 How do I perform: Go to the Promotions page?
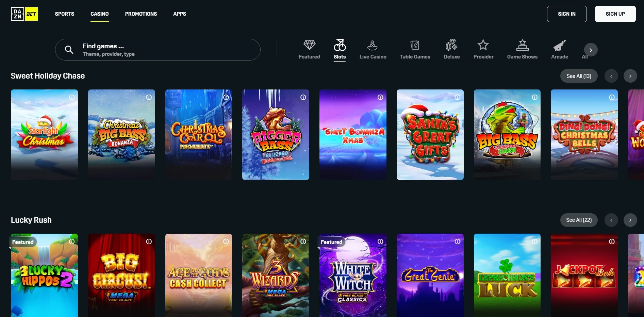tap(141, 14)
